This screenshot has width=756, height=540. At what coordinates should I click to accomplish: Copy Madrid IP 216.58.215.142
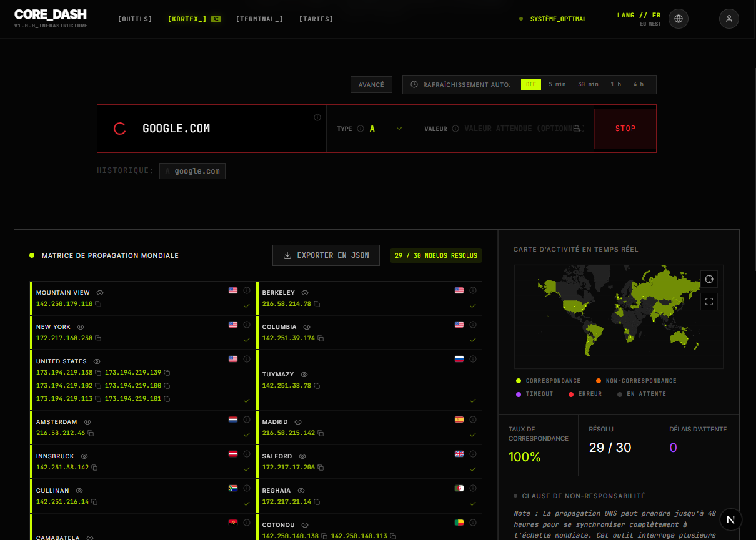[321, 433]
